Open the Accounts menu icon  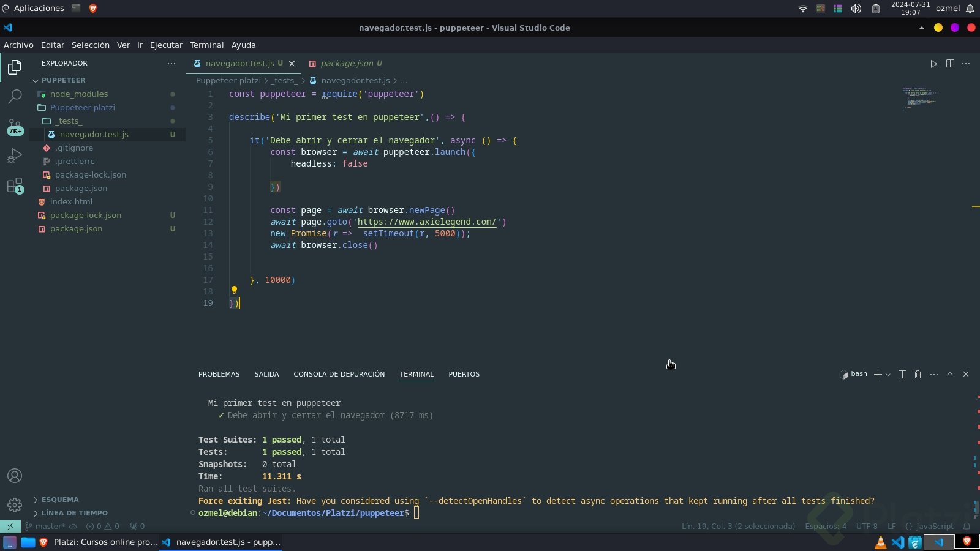(15, 476)
